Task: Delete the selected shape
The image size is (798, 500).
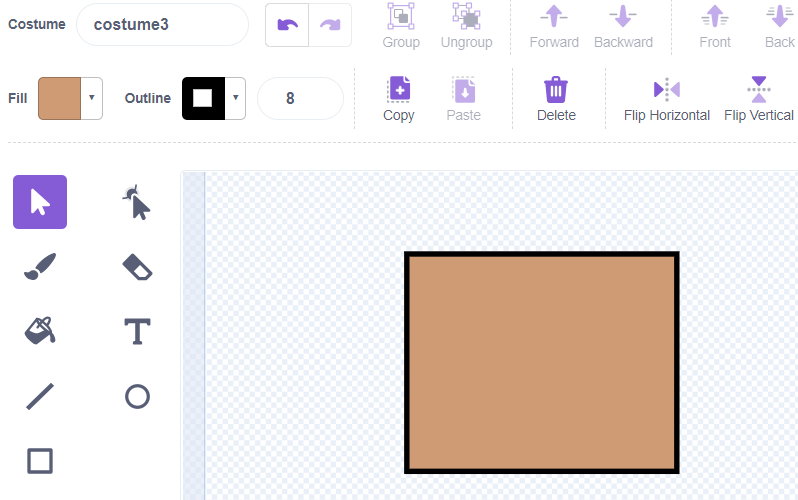Action: coord(556,99)
